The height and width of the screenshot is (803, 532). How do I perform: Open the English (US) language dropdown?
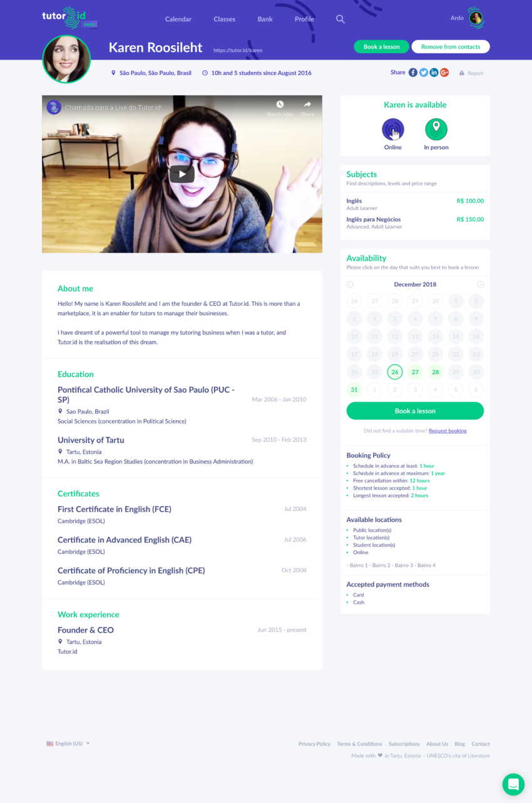tap(68, 743)
